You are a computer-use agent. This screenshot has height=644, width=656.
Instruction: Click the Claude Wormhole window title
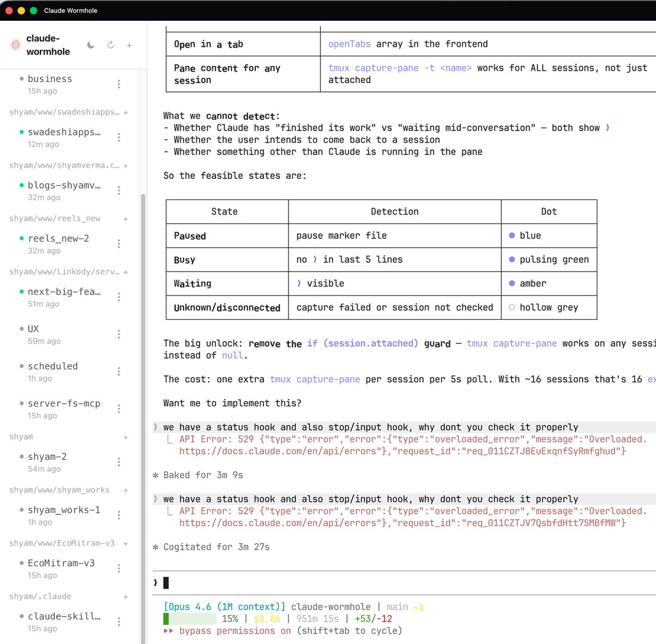click(x=71, y=10)
